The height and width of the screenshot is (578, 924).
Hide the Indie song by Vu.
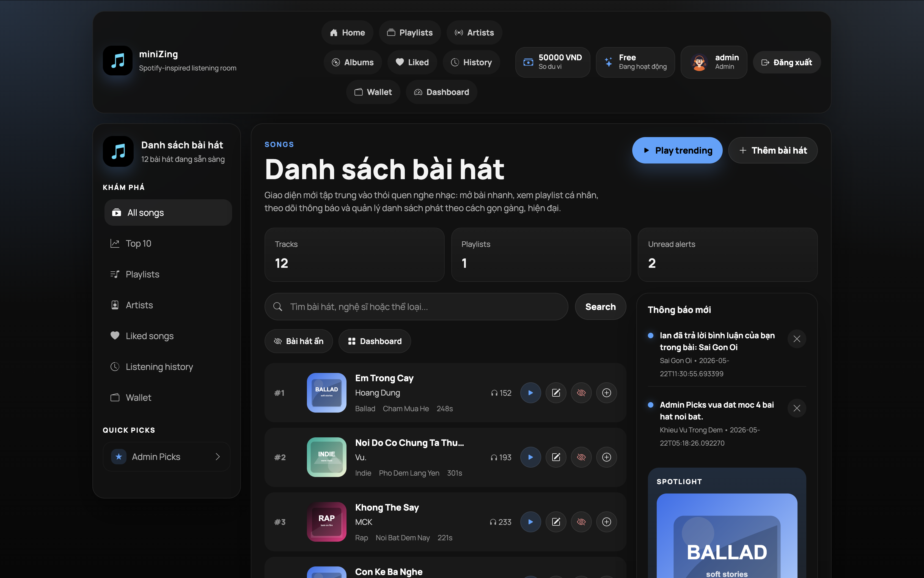tap(581, 457)
